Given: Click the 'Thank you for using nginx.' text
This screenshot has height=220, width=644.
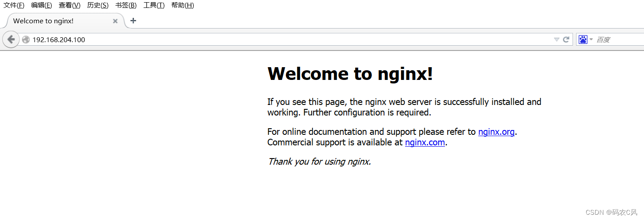Looking at the screenshot, I should pos(320,162).
